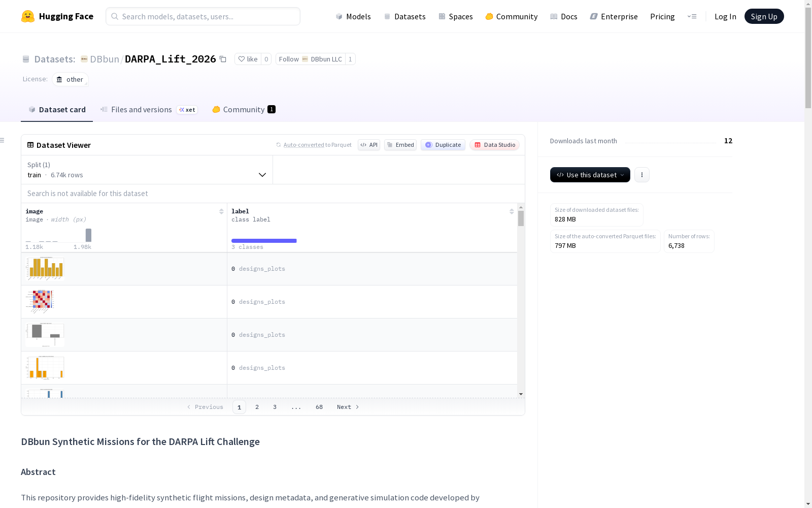Click the DBbun organization avatar icon

coord(84,59)
